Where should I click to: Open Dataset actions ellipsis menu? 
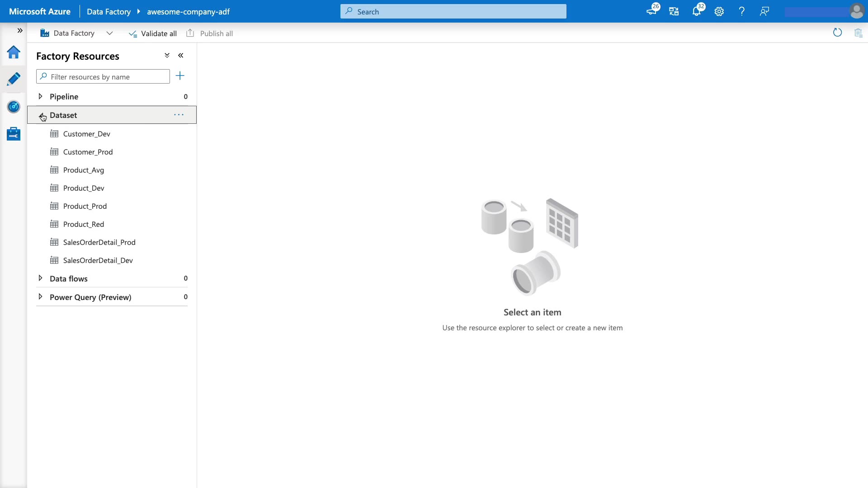pyautogui.click(x=179, y=115)
